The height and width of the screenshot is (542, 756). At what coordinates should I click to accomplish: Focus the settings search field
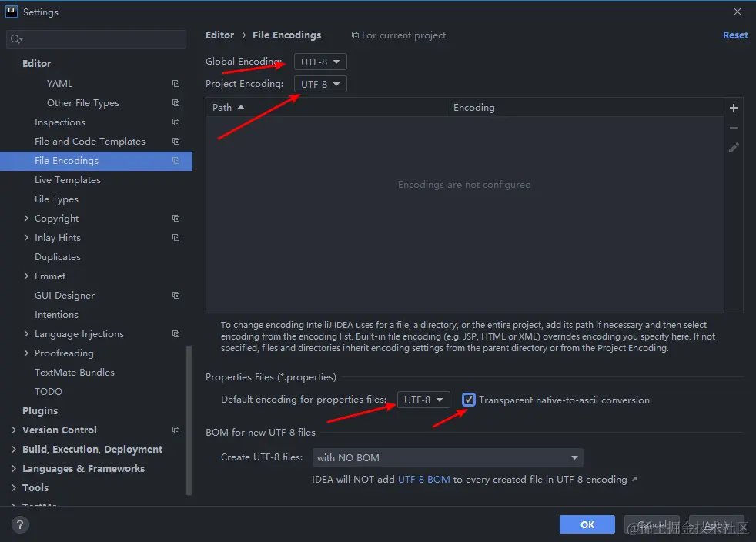96,39
